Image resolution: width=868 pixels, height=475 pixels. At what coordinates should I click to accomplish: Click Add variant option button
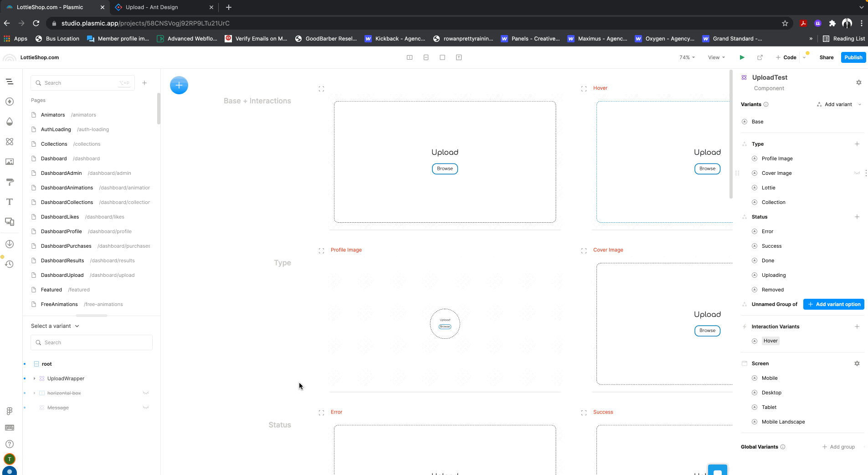834,304
